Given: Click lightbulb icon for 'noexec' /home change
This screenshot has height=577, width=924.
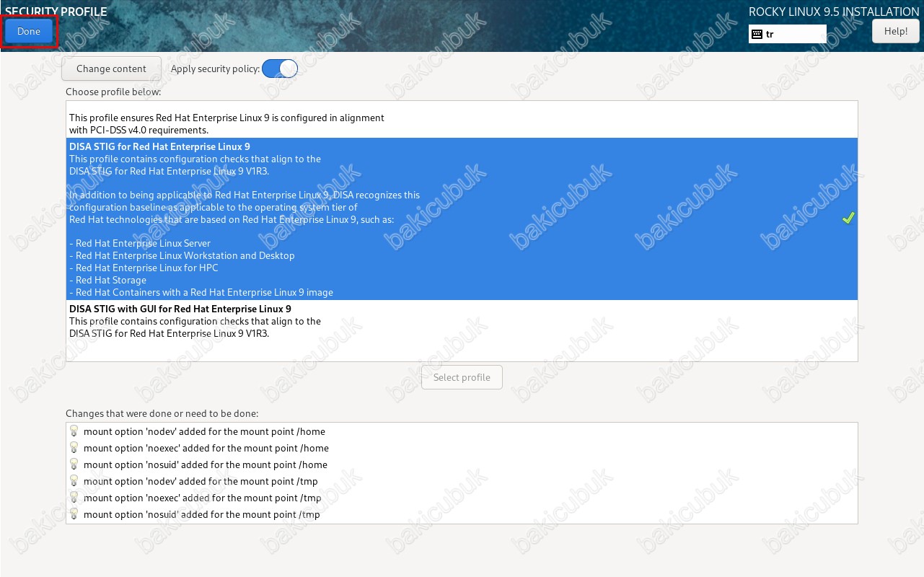Looking at the screenshot, I should pos(74,448).
